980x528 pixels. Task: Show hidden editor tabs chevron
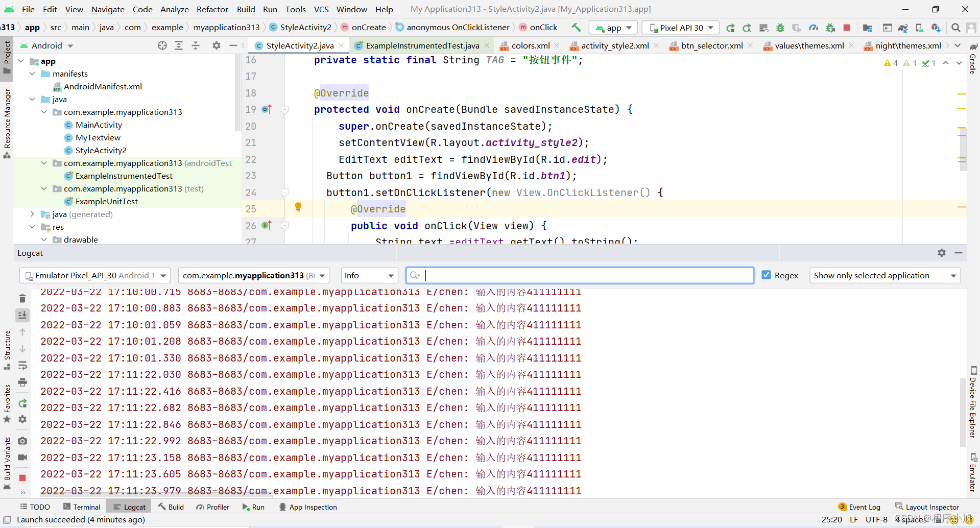(x=958, y=45)
